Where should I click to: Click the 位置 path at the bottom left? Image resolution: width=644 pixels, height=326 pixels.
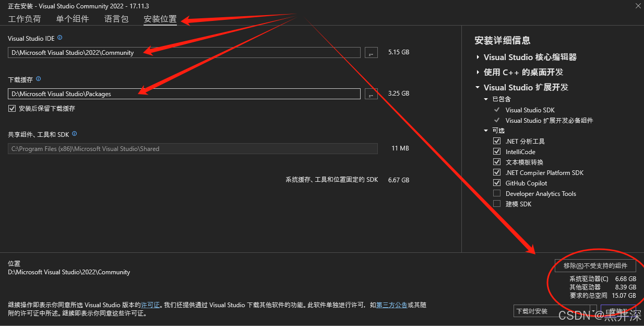69,272
